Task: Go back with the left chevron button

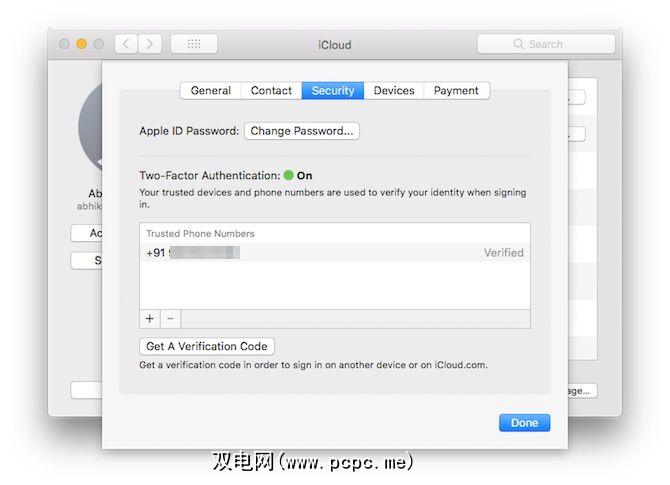Action: [126, 44]
